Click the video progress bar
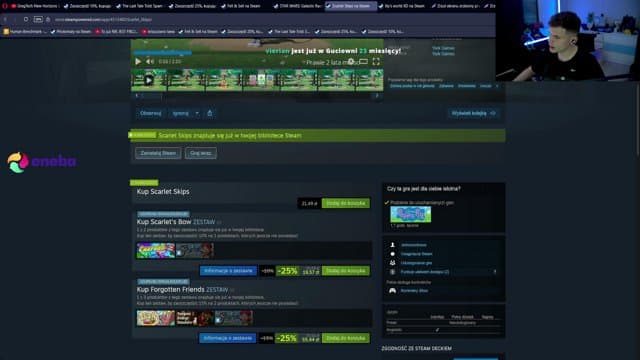 pyautogui.click(x=257, y=53)
